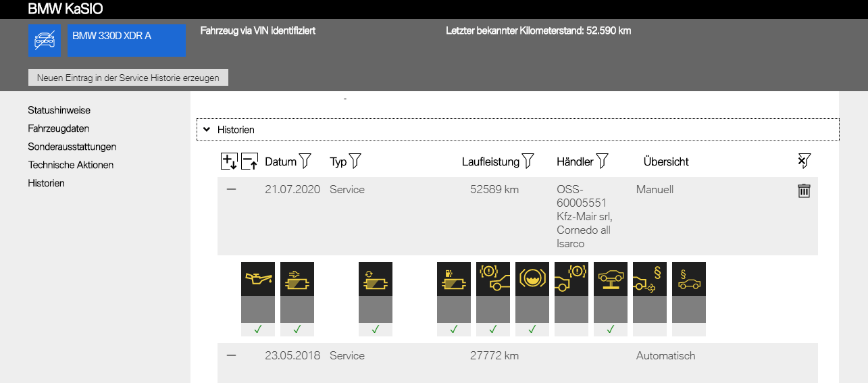Click mileage 52589 km
The image size is (868, 383).
[494, 190]
